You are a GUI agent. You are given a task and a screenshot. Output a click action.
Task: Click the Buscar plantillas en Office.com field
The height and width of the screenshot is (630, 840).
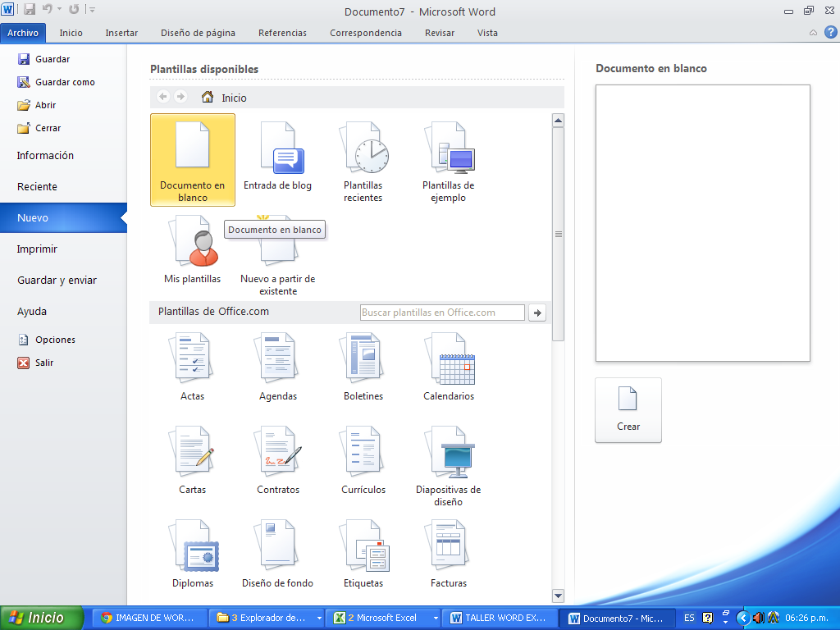tap(442, 313)
